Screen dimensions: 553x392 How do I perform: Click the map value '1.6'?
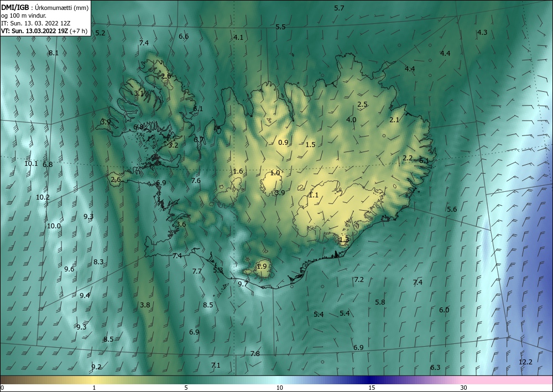click(238, 171)
